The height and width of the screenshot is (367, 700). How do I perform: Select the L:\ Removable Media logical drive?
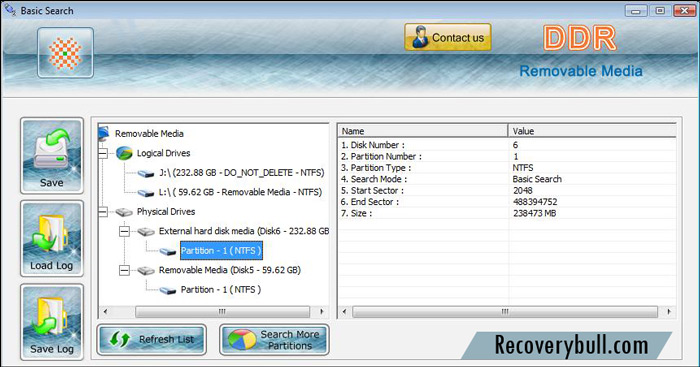240,192
